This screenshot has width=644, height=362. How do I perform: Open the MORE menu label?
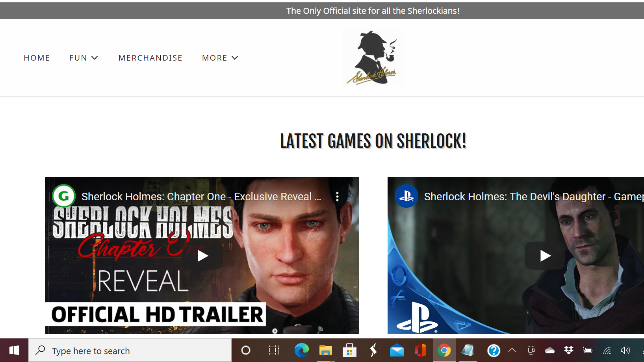[x=215, y=58]
